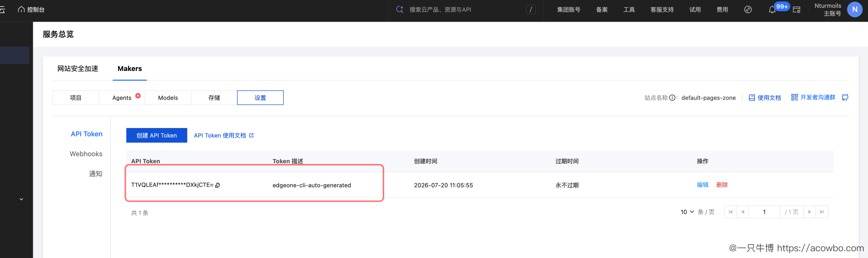Image resolution: width=868 pixels, height=258 pixels.
Task: Open 备案 in the top navigation
Action: [602, 10]
